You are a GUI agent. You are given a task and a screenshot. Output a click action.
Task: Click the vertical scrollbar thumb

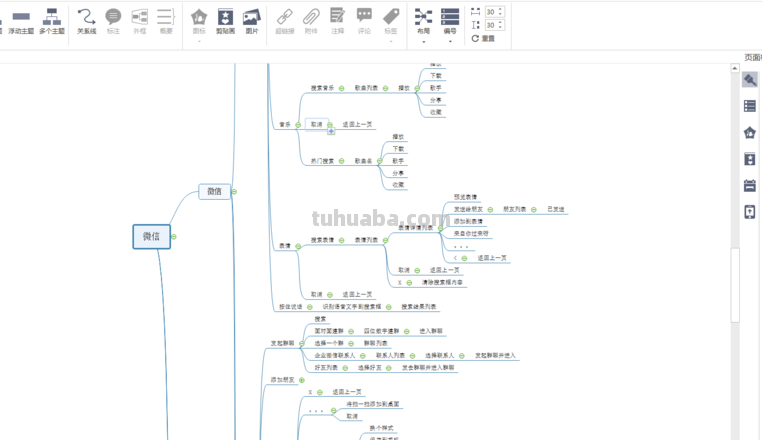(x=735, y=285)
